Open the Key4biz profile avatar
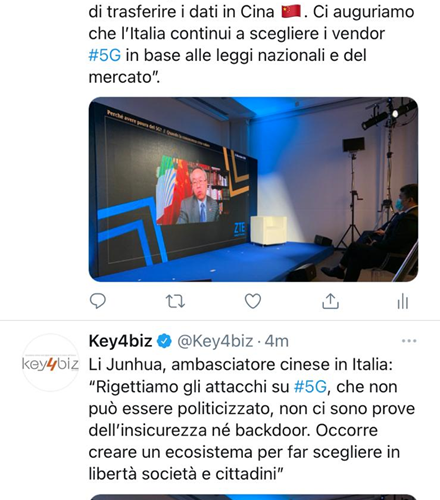This screenshot has height=500, width=440. pyautogui.click(x=50, y=363)
